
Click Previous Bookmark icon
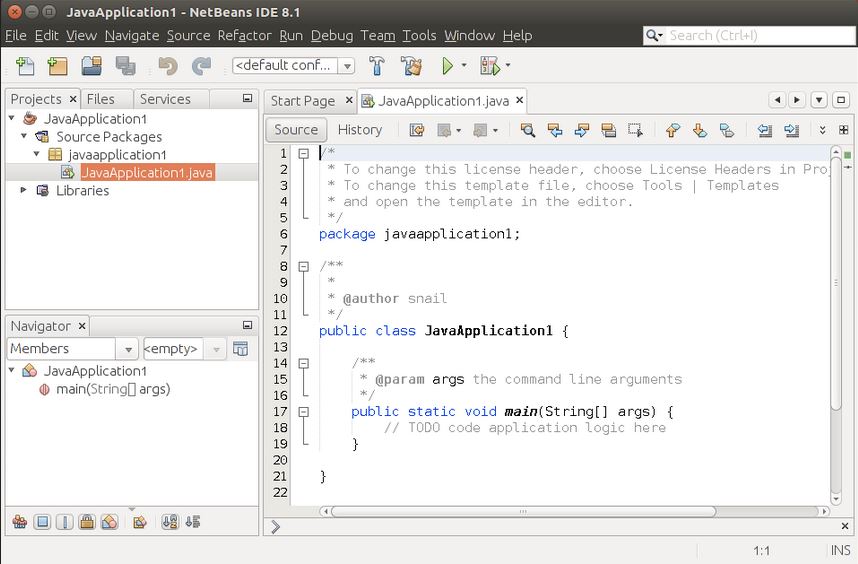pos(673,130)
